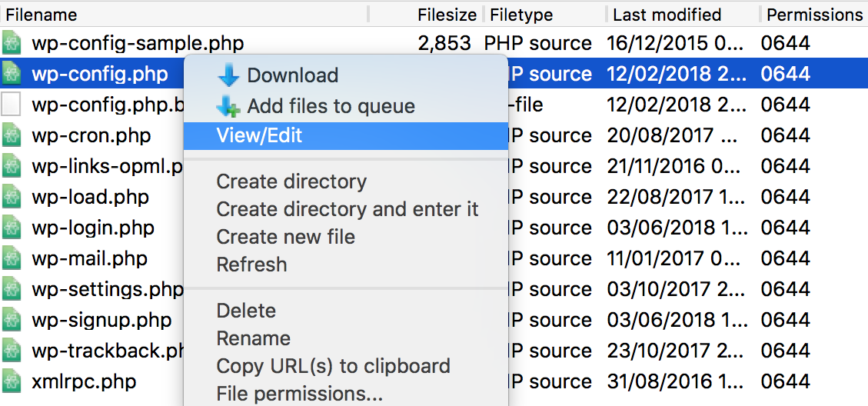Click the xmlrpc.php file icon
This screenshot has width=868, height=406.
(11, 381)
